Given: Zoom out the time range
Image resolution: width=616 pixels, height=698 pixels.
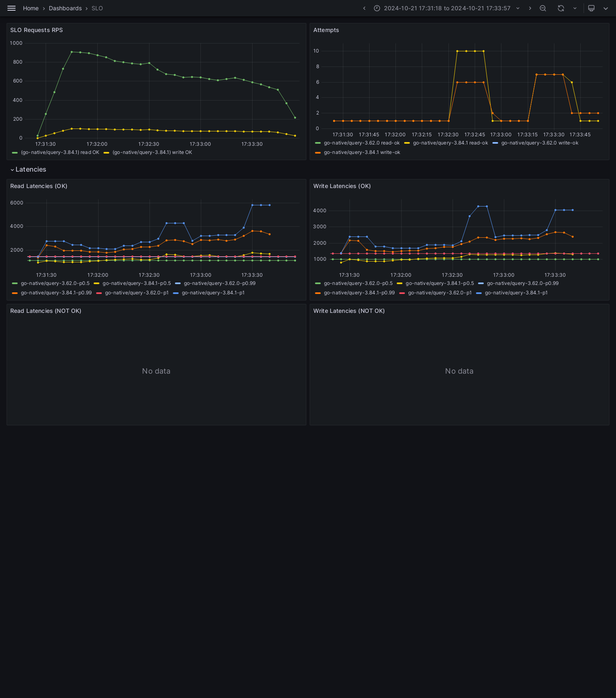Looking at the screenshot, I should (543, 8).
